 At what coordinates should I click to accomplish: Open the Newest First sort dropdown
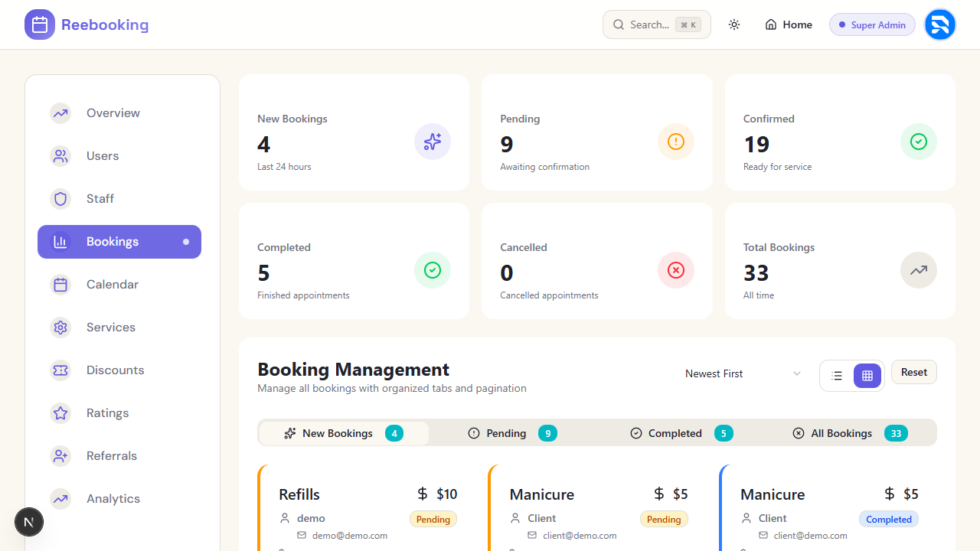pos(743,373)
